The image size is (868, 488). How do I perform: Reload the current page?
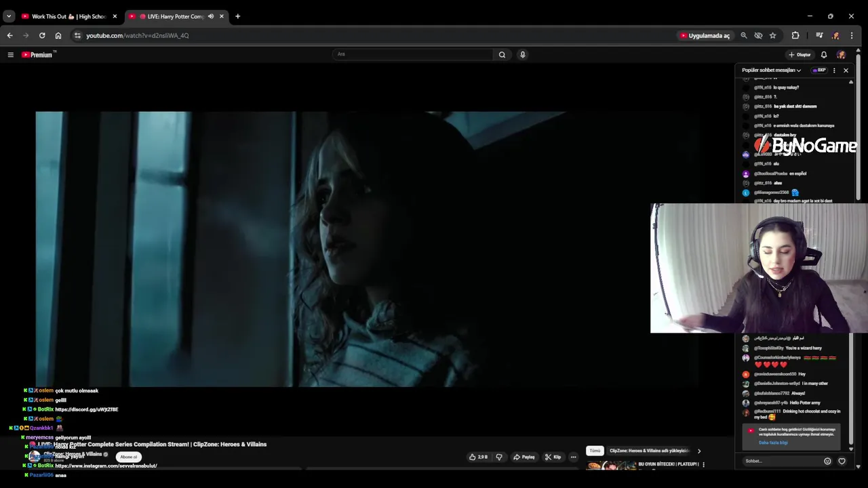(42, 35)
